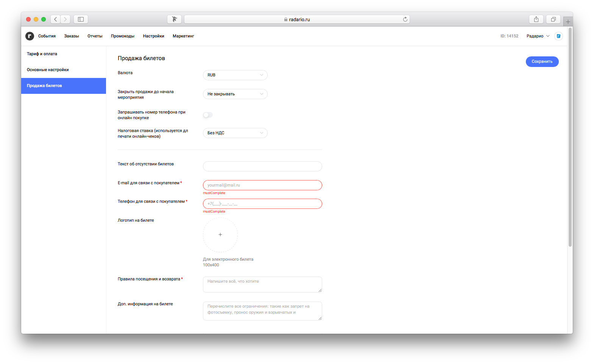This screenshot has width=594, height=364.
Task: Click the plus to upload ticket logo
Action: click(x=220, y=235)
